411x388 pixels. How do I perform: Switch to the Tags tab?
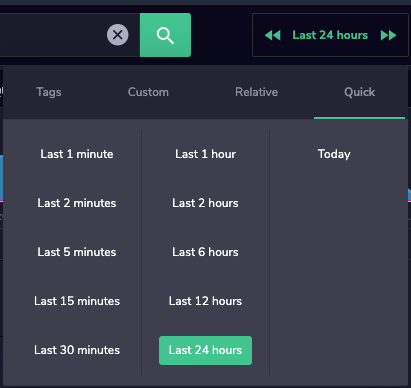[x=49, y=92]
